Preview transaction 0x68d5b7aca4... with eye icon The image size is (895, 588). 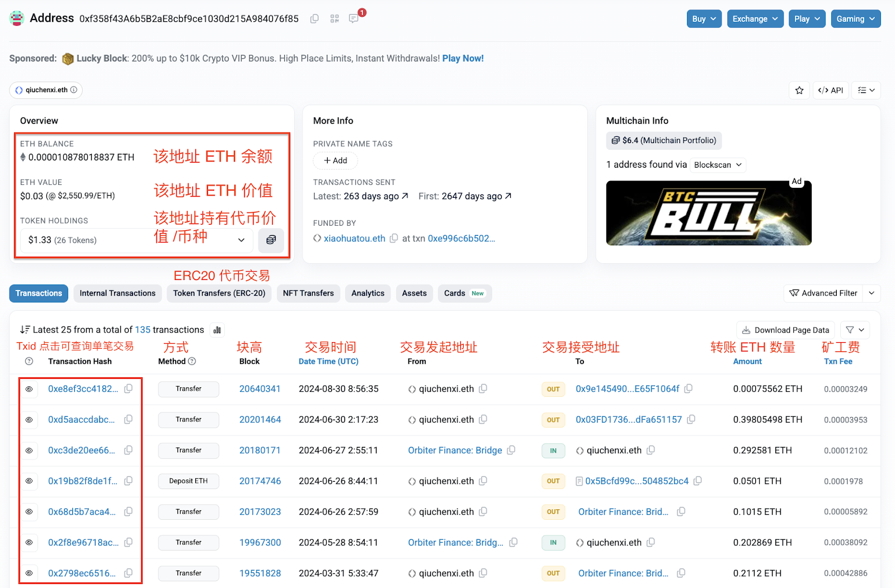(29, 512)
